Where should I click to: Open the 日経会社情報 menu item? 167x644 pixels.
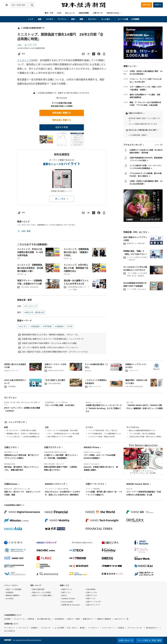coord(84,13)
